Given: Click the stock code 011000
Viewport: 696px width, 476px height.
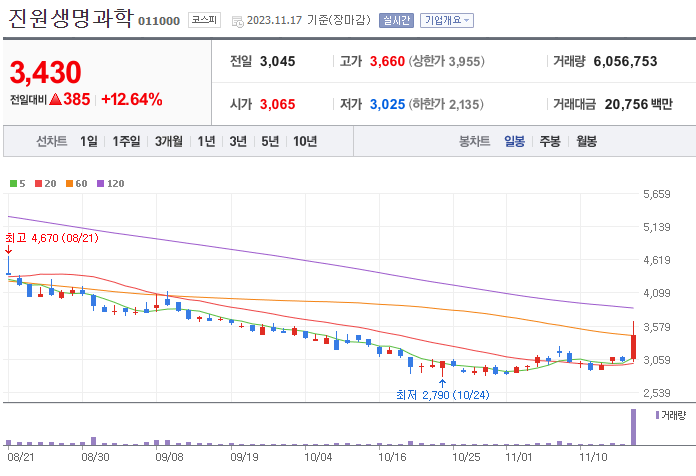Looking at the screenshot, I should tap(159, 21).
